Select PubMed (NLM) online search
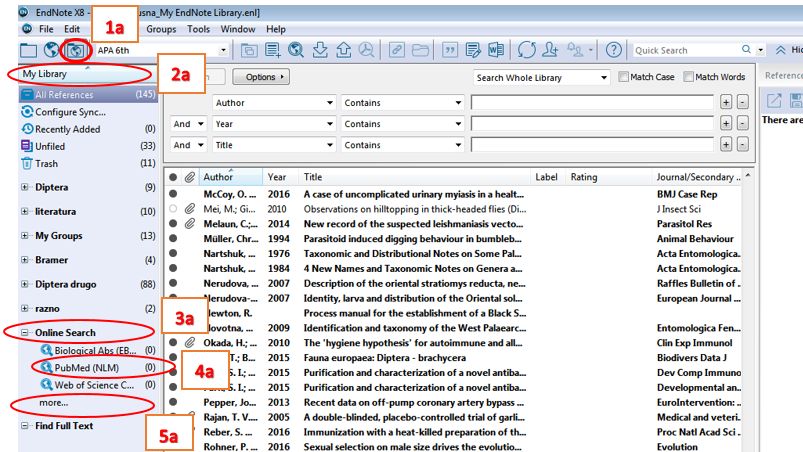The width and height of the screenshot is (803, 452). coord(87,368)
